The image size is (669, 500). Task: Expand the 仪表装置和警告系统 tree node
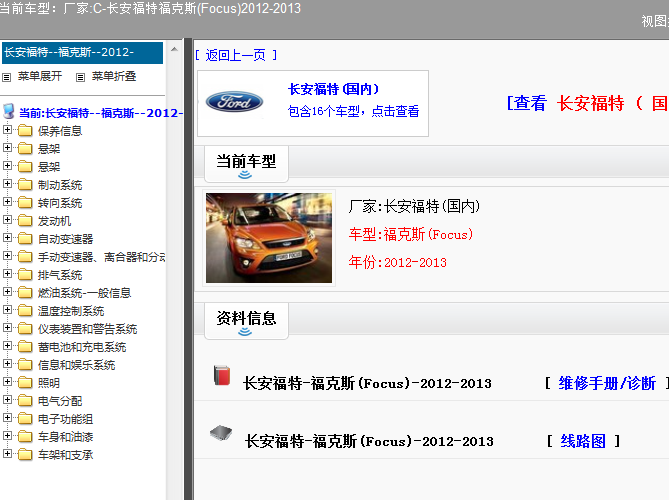(x=7, y=327)
